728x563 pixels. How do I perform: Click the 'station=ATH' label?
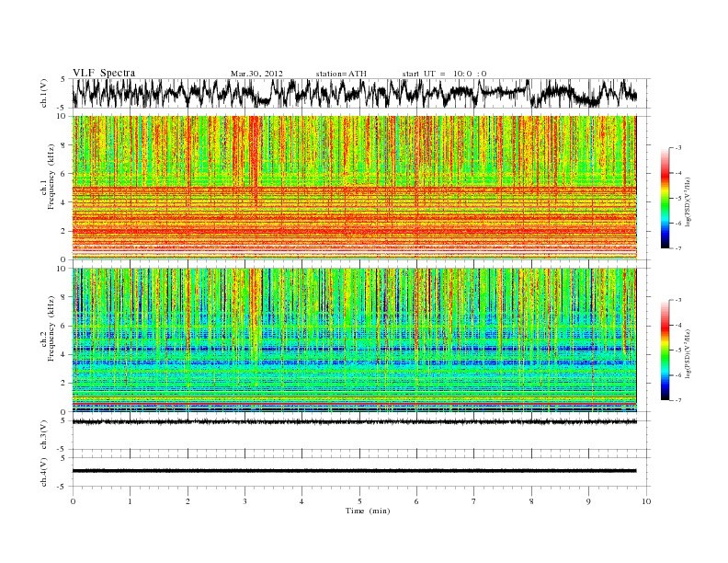coord(341,74)
